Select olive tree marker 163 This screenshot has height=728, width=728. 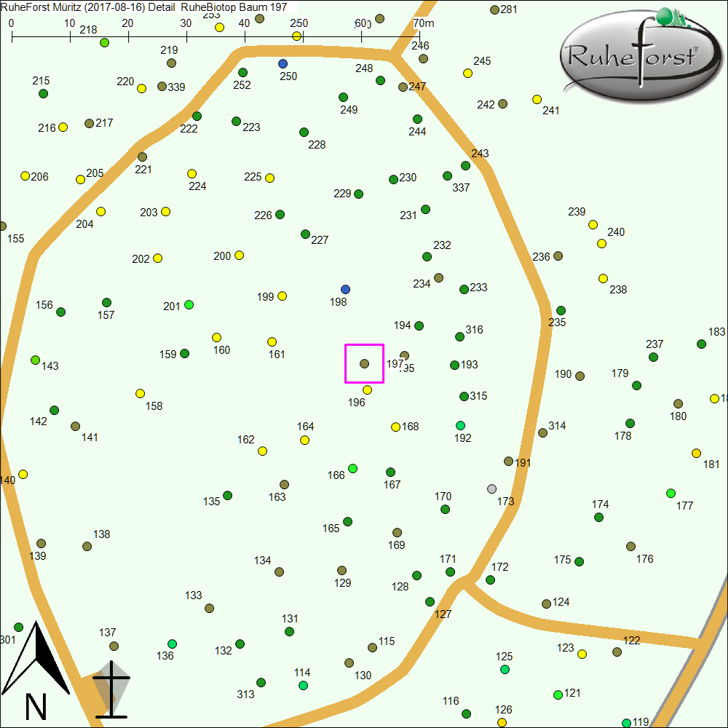tap(285, 484)
